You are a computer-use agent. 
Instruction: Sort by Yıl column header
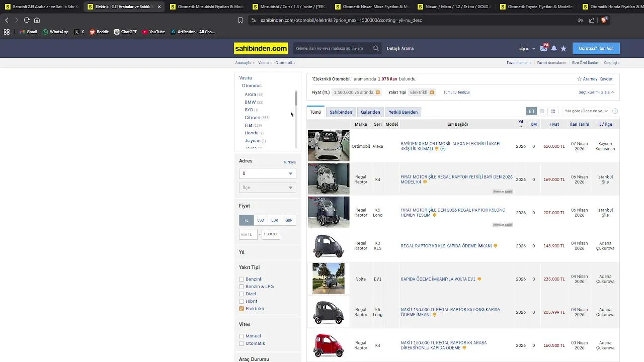click(521, 123)
